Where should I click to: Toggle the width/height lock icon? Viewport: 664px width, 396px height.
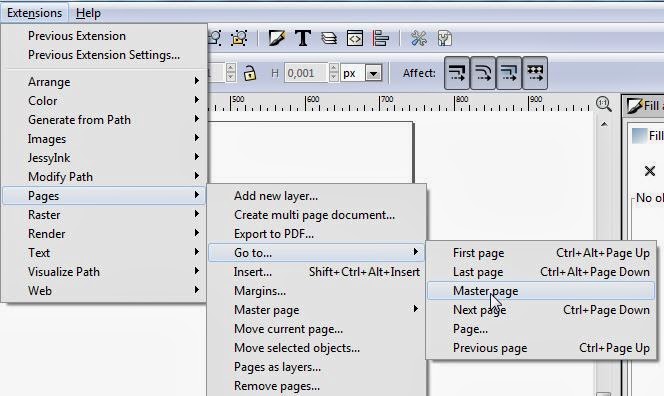coord(250,73)
